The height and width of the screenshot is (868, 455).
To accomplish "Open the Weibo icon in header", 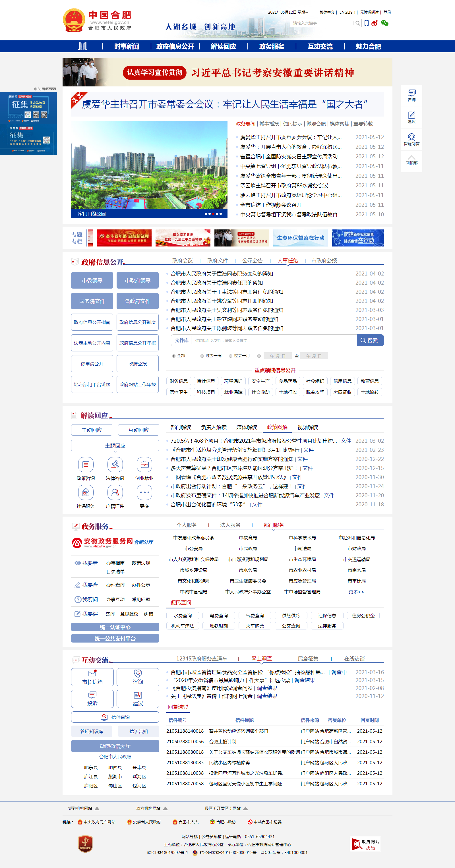I will point(375,23).
